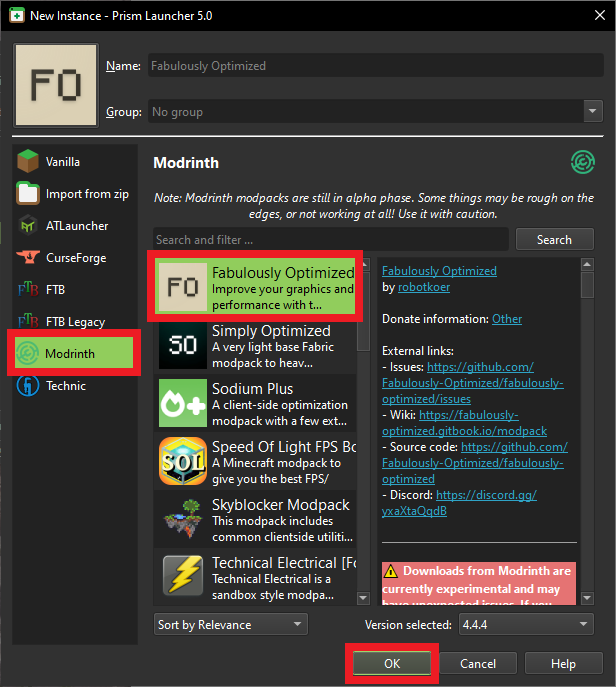616x687 pixels.
Task: Click the description pane scroll-down arrow
Action: tap(587, 598)
